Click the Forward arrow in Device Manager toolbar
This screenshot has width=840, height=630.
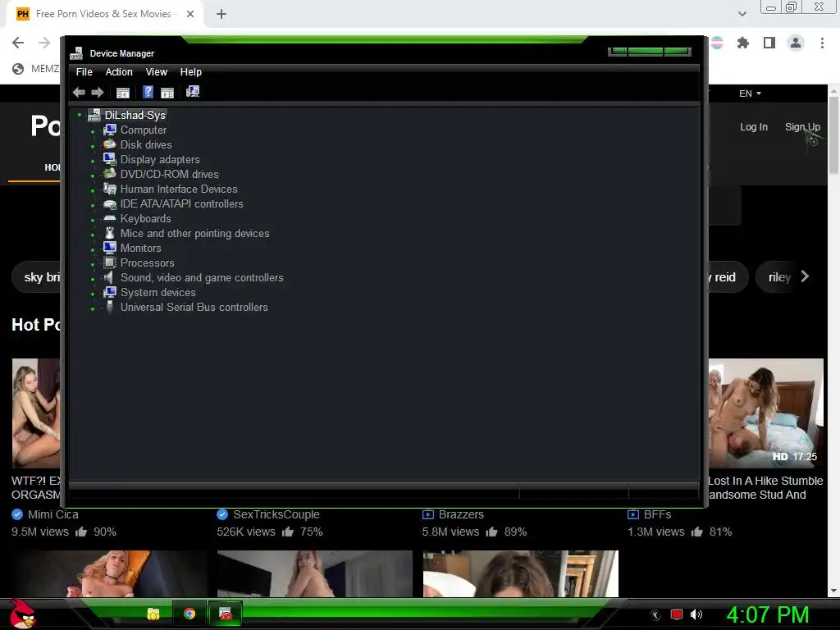[x=97, y=92]
